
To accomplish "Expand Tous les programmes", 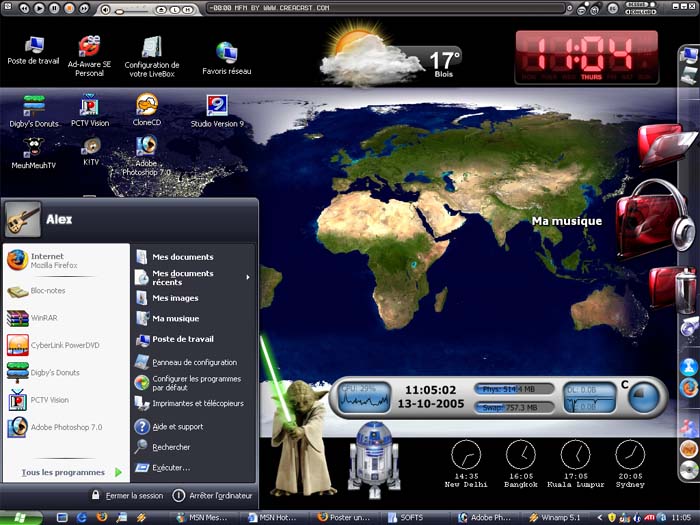I will pyautogui.click(x=71, y=472).
